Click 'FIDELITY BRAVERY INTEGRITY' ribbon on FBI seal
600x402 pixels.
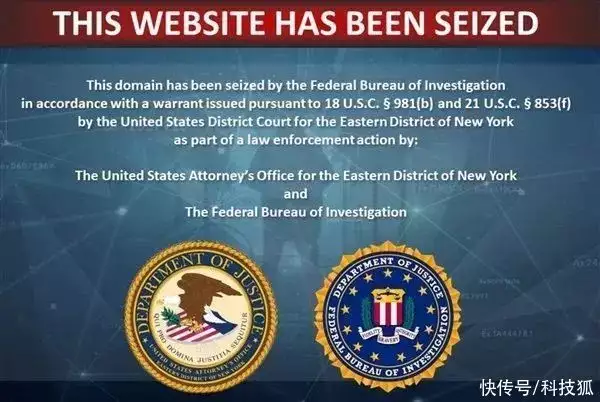(388, 335)
